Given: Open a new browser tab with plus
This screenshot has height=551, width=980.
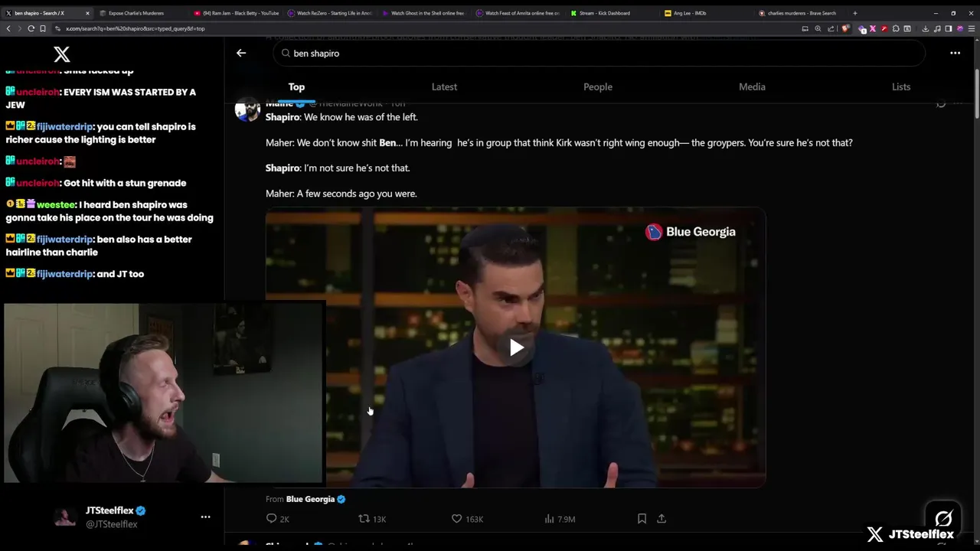Looking at the screenshot, I should point(854,13).
